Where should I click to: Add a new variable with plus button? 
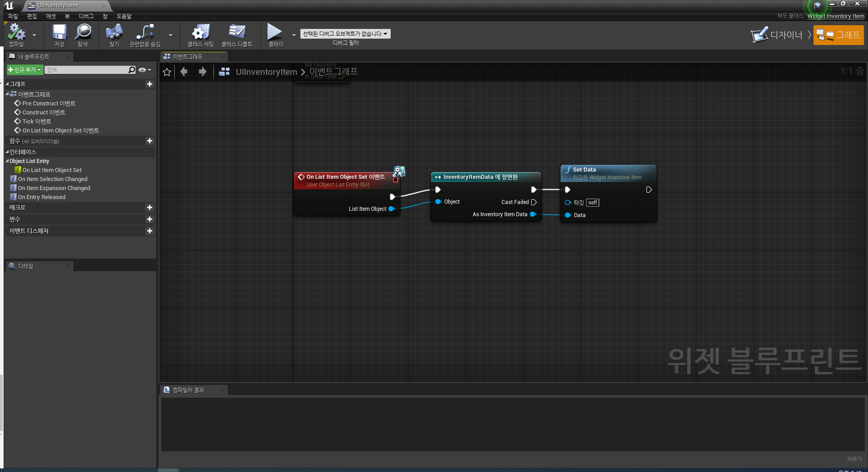coord(149,219)
